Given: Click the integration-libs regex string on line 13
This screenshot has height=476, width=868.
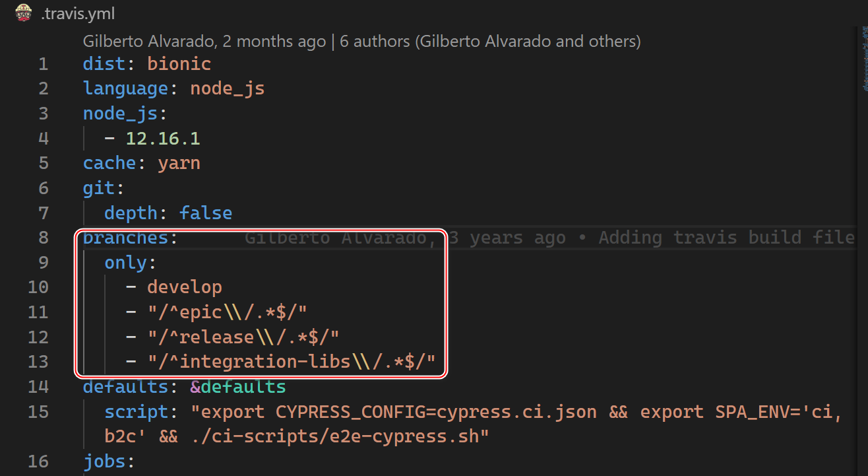Looking at the screenshot, I should (x=292, y=362).
